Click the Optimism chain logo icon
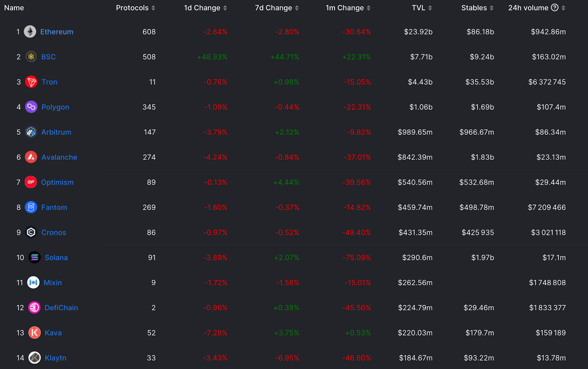588x369 pixels. tap(31, 182)
